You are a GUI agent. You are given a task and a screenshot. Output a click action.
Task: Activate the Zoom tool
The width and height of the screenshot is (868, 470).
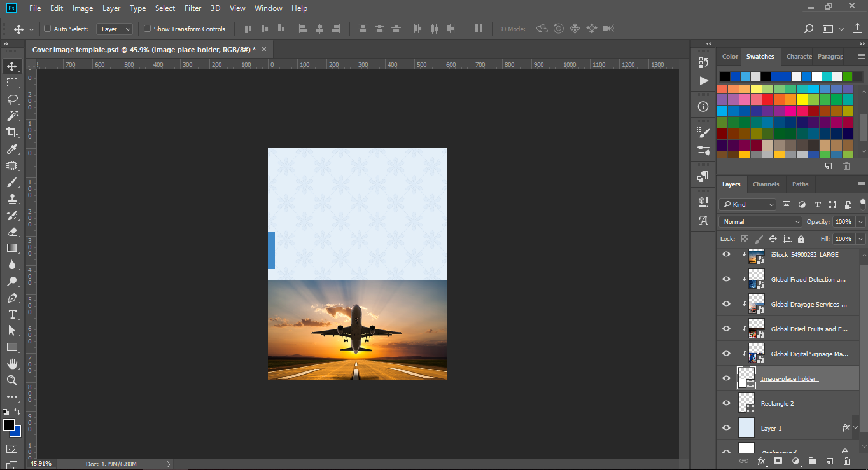(13, 380)
